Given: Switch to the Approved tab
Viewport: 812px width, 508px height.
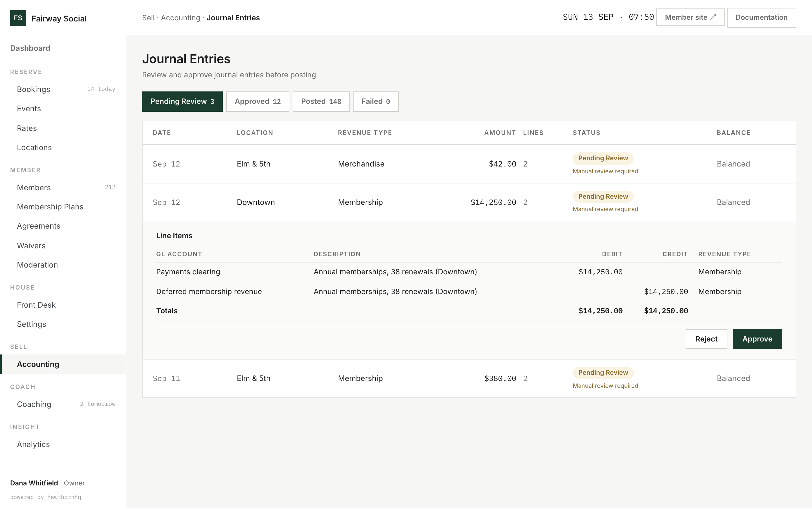Looking at the screenshot, I should pyautogui.click(x=257, y=102).
